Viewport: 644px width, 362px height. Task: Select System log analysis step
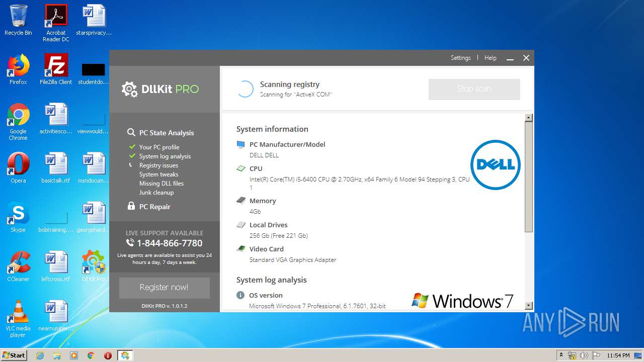(165, 156)
